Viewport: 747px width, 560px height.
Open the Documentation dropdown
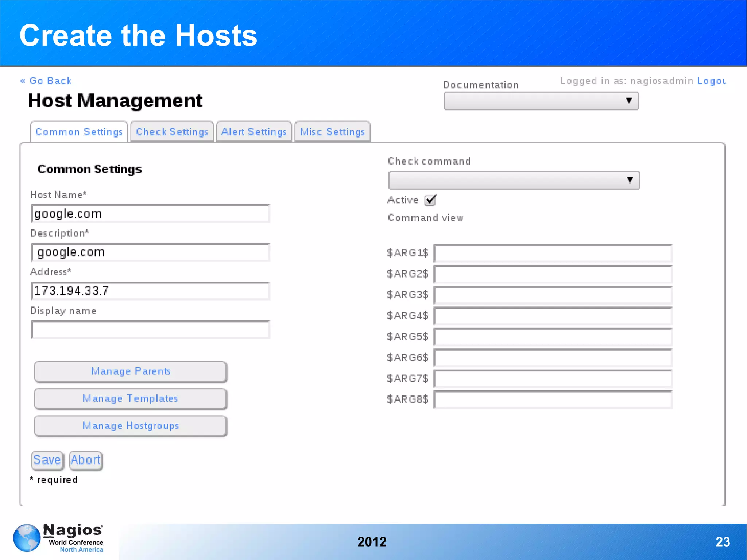pos(541,101)
